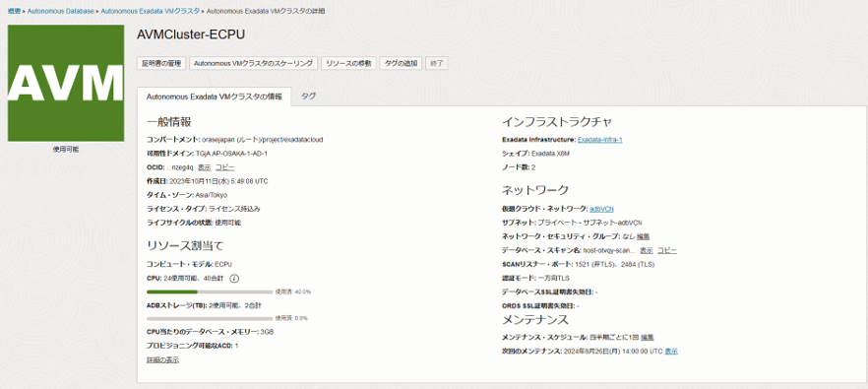Click the リソース割当て section heading
Viewport: 868px width, 389px height.
pos(185,245)
